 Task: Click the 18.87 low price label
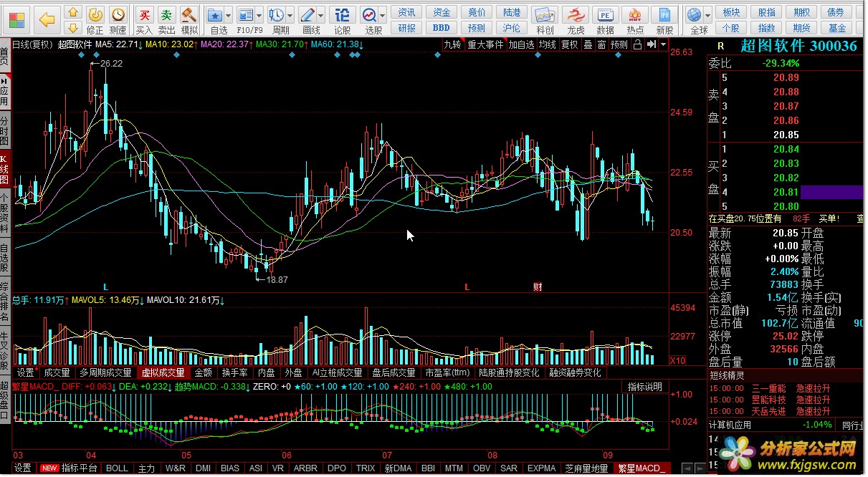click(x=277, y=280)
